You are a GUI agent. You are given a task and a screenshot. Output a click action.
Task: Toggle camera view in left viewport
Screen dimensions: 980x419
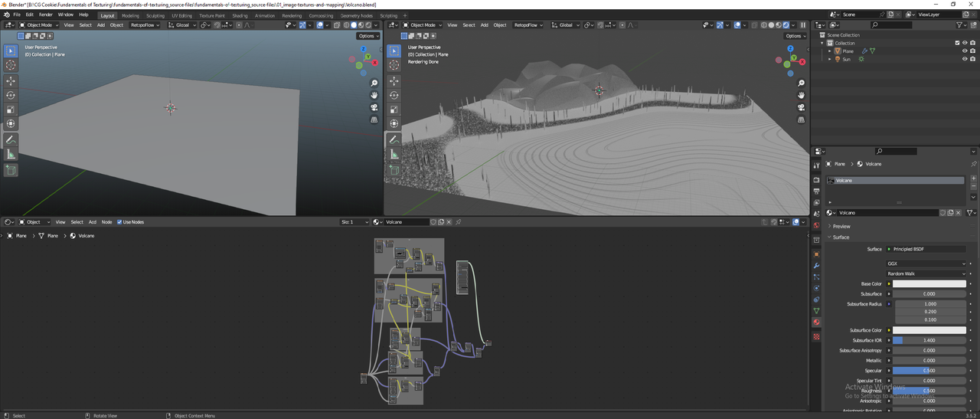(x=374, y=107)
